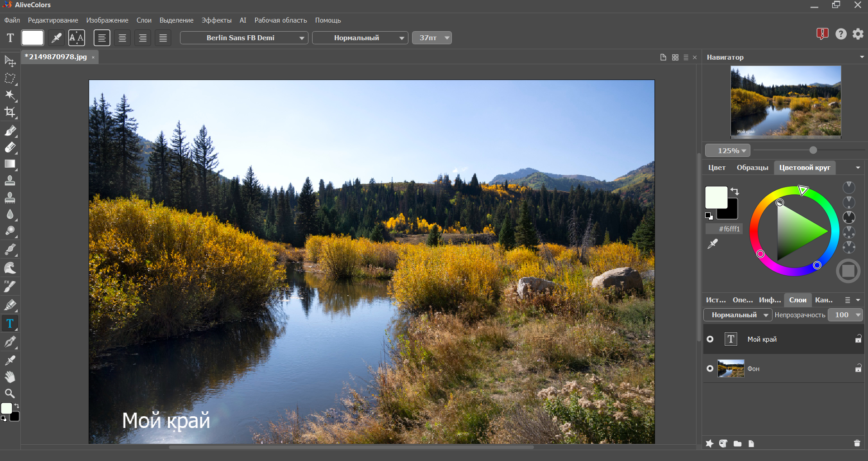Expand the 125% zoom level dropdown
Screen dimensions: 868x461
coord(727,151)
